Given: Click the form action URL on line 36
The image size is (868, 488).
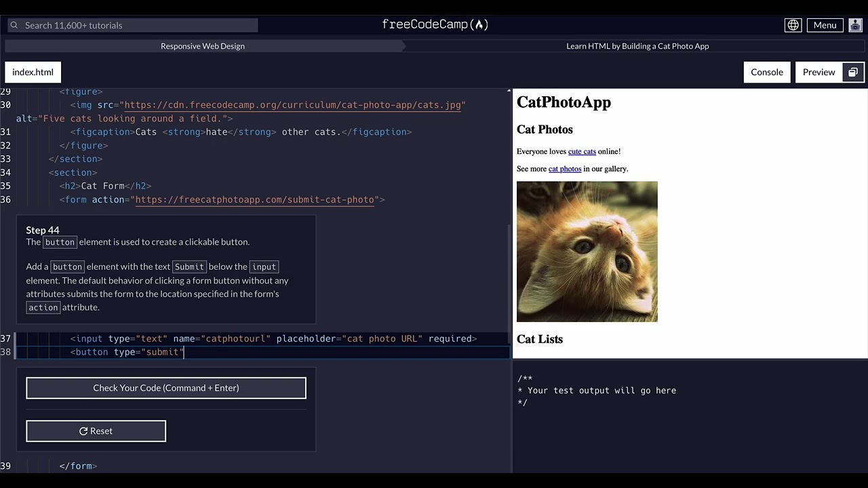Looking at the screenshot, I should [x=255, y=200].
